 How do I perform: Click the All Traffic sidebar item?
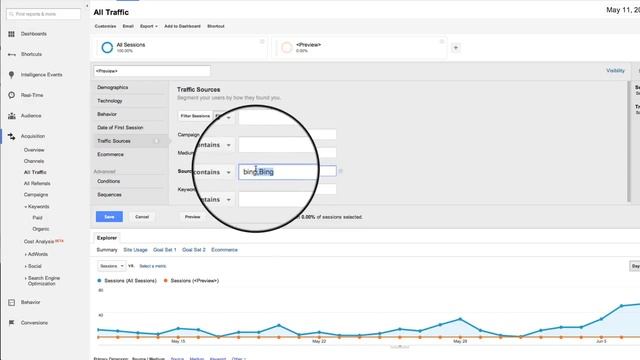[35, 173]
